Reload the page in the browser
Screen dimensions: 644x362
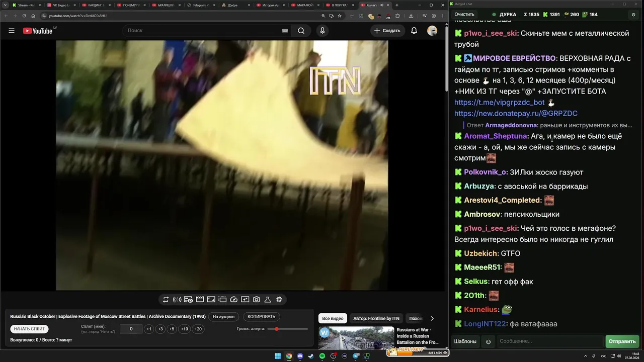24,16
